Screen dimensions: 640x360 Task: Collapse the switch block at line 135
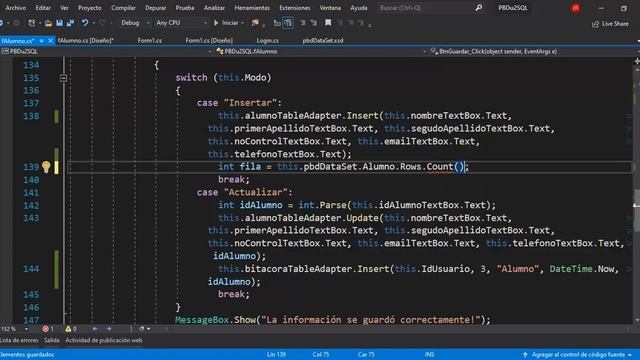(x=63, y=78)
